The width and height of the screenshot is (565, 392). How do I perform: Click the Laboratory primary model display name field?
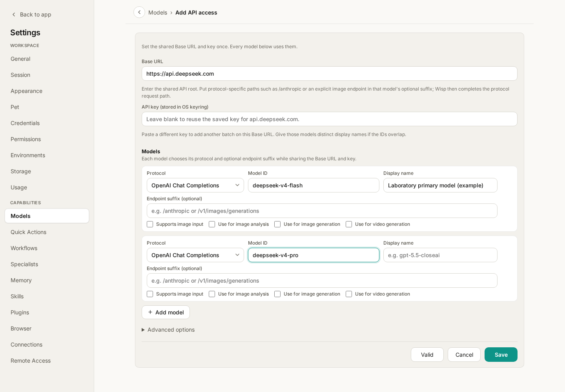[x=440, y=185]
